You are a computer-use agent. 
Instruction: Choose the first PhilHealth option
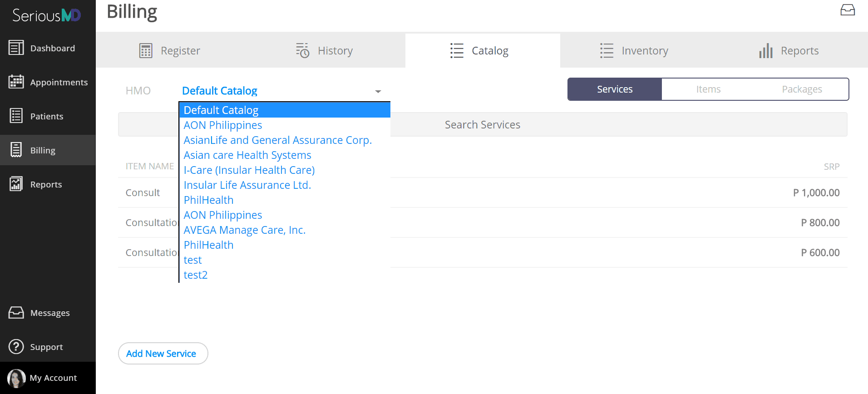point(285,200)
